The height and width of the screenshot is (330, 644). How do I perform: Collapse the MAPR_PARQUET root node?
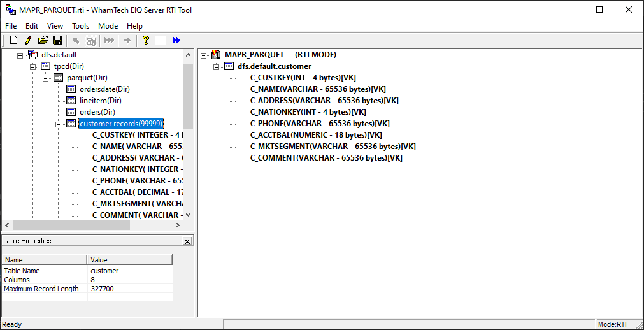pos(203,55)
